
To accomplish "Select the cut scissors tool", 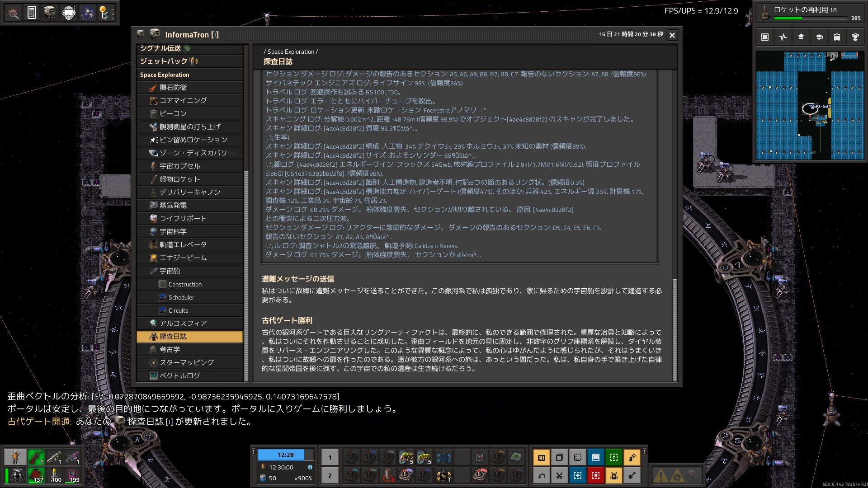I will 560,475.
